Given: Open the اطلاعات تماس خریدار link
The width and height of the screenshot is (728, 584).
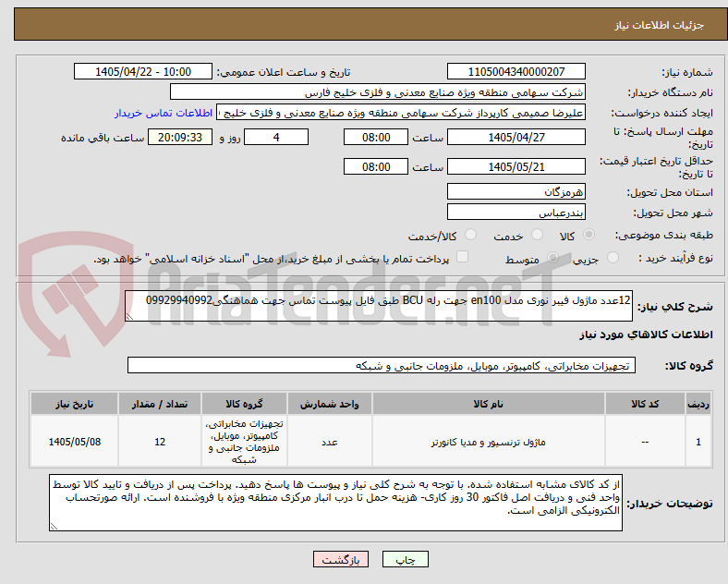Looking at the screenshot, I should pyautogui.click(x=164, y=113).
